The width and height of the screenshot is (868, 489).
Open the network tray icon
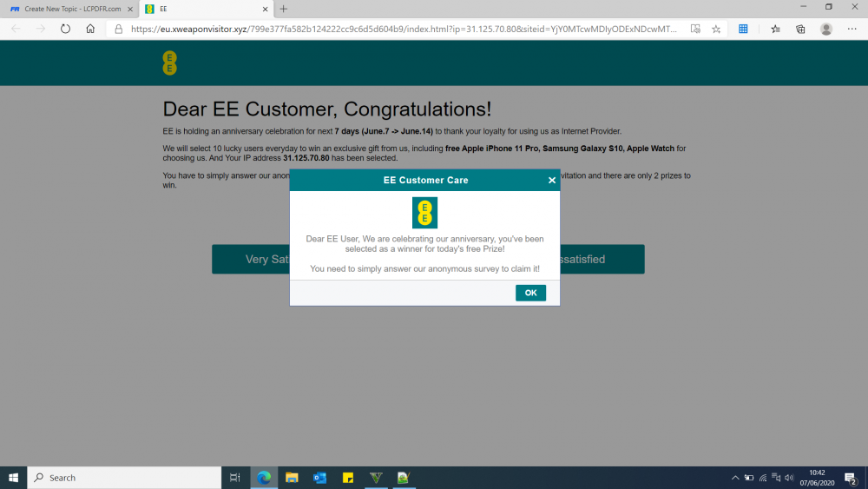click(x=763, y=478)
